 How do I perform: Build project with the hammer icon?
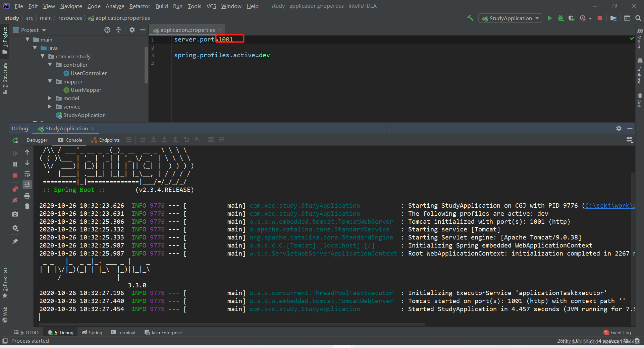click(x=470, y=18)
